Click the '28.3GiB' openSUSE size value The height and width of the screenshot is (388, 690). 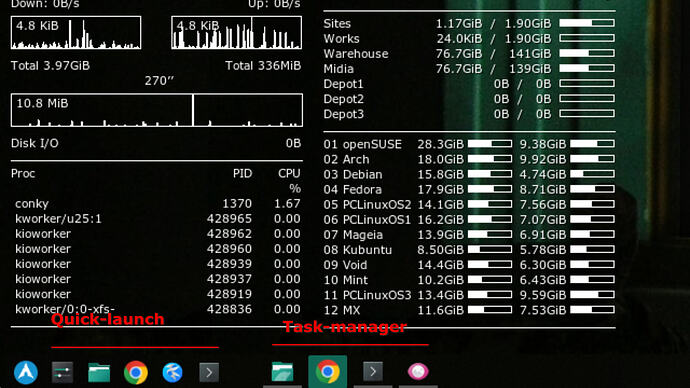(440, 144)
